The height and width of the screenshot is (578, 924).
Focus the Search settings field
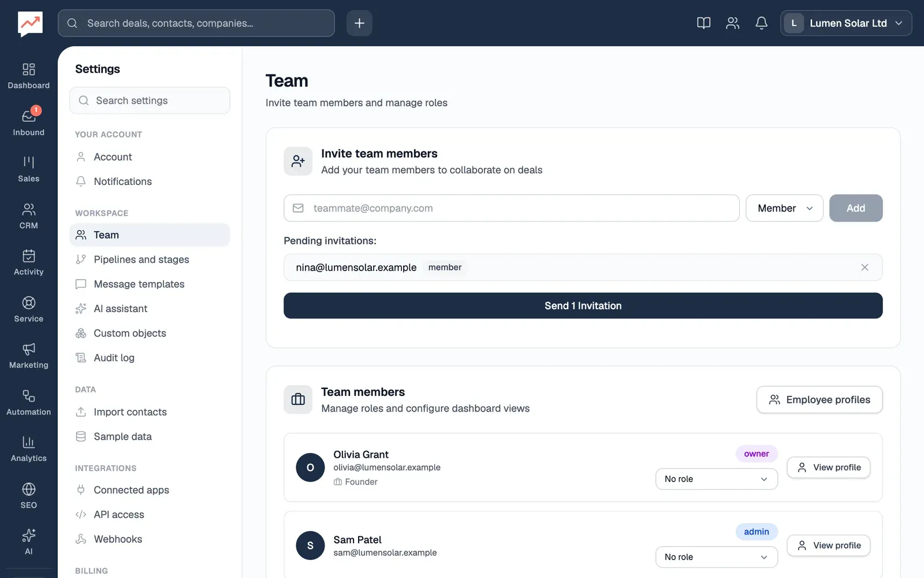pos(150,101)
